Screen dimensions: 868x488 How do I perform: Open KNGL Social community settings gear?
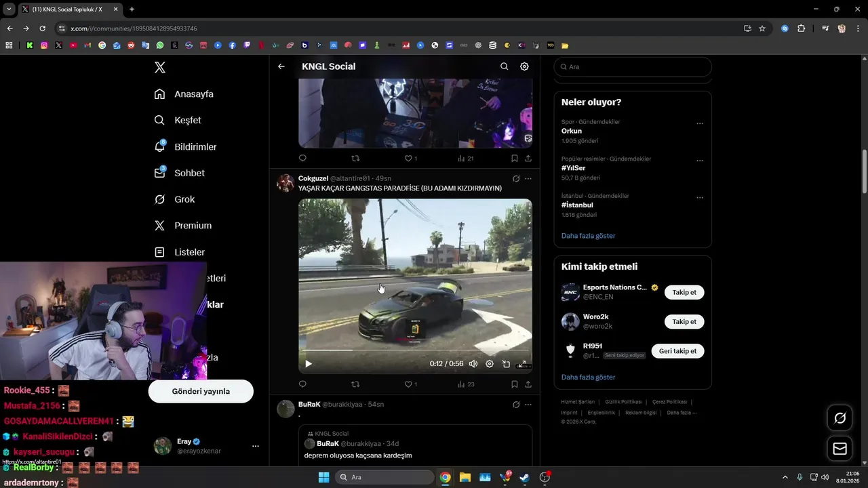[524, 66]
